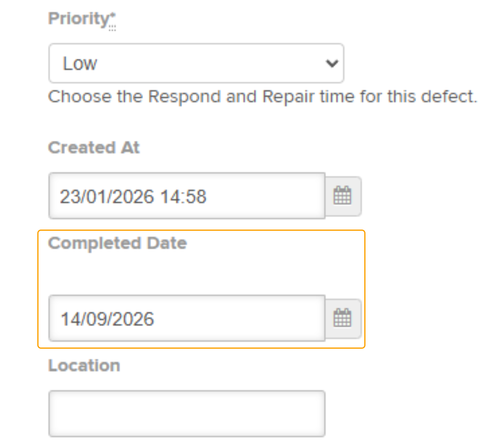The width and height of the screenshot is (487, 448).
Task: Click the Priority field label
Action: click(x=79, y=19)
